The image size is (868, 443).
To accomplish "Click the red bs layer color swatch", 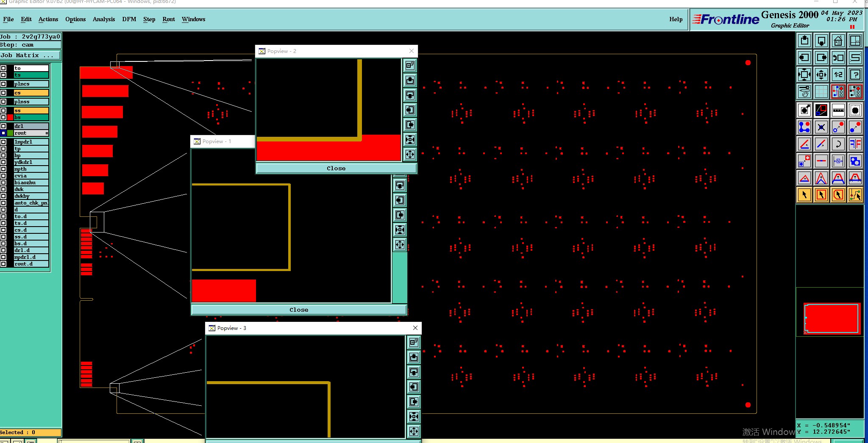I will (x=10, y=117).
